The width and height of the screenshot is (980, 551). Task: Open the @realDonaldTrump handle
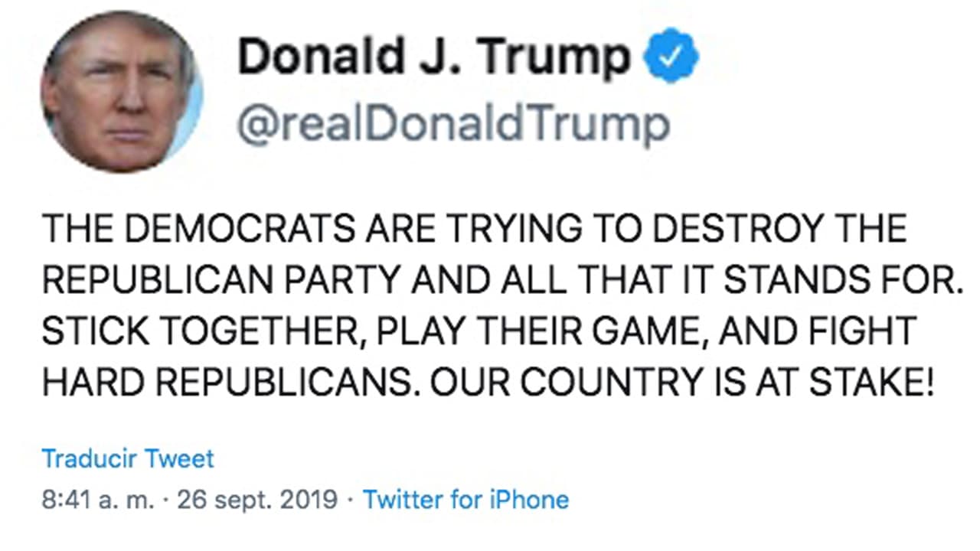pos(452,125)
